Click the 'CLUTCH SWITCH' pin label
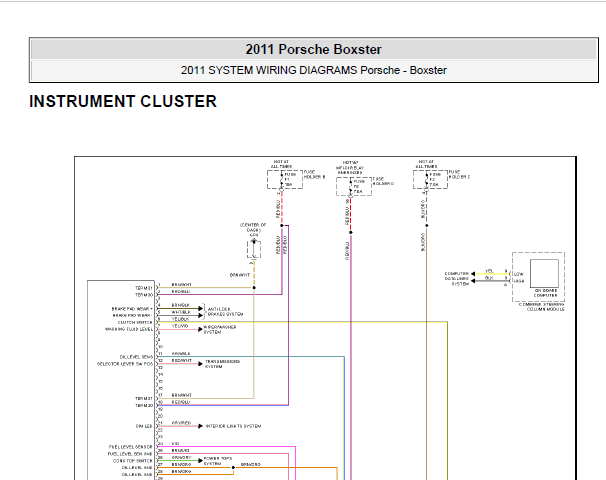 click(135, 322)
